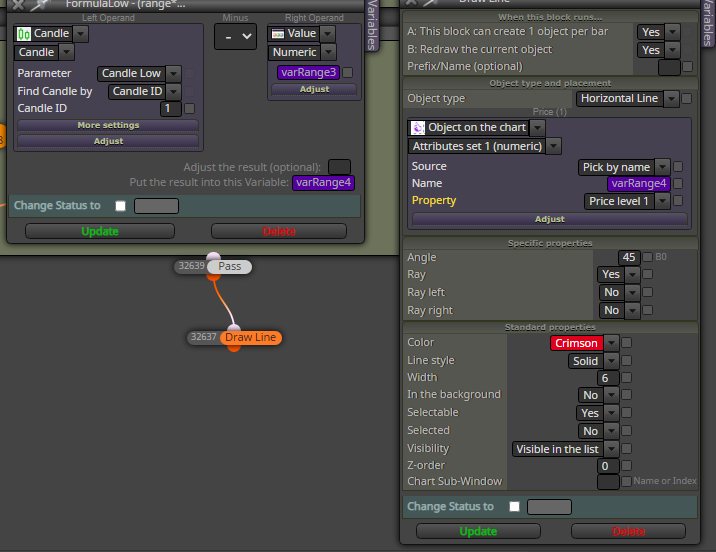This screenshot has width=716, height=552.
Task: Open the Ray right No dropdown
Action: 632,310
